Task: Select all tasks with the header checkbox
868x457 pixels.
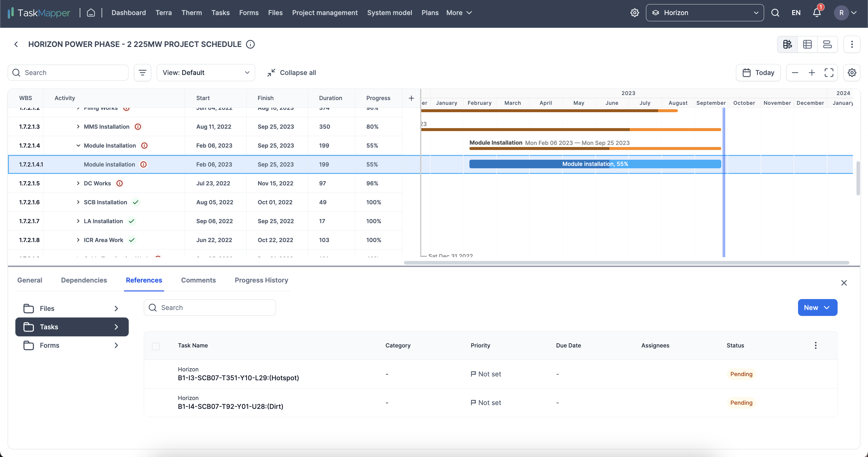Action: [156, 346]
